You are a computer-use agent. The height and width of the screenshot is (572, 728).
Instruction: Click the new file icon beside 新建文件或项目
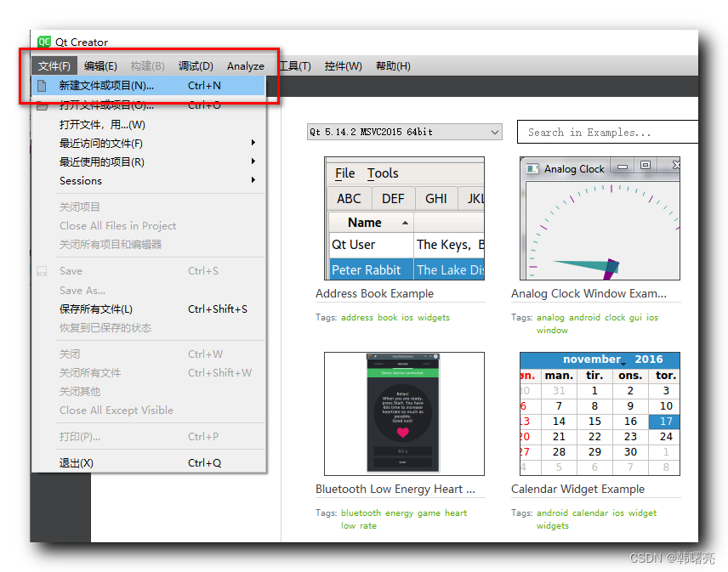43,85
